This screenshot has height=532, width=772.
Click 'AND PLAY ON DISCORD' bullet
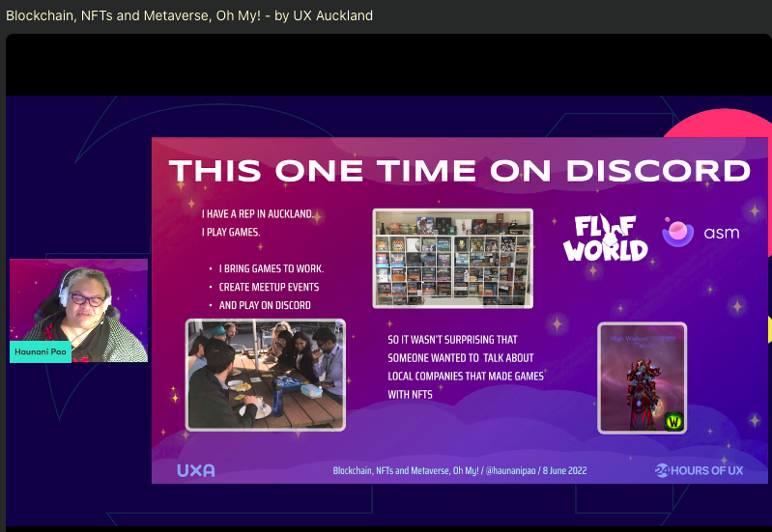tap(265, 305)
